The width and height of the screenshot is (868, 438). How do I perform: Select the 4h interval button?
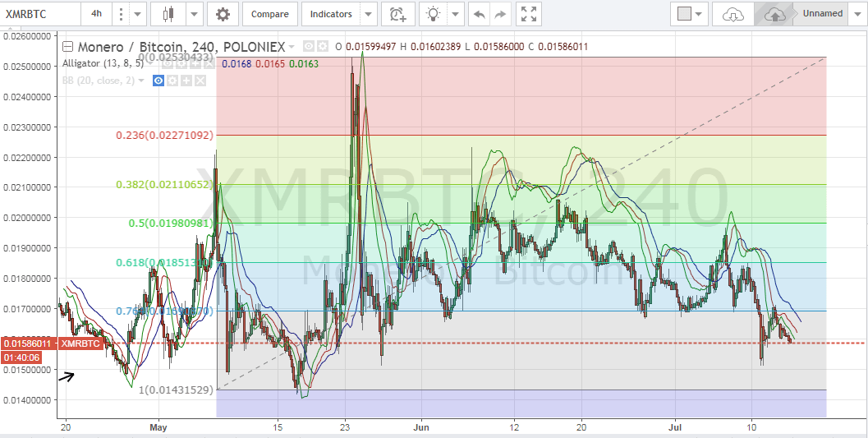[97, 14]
